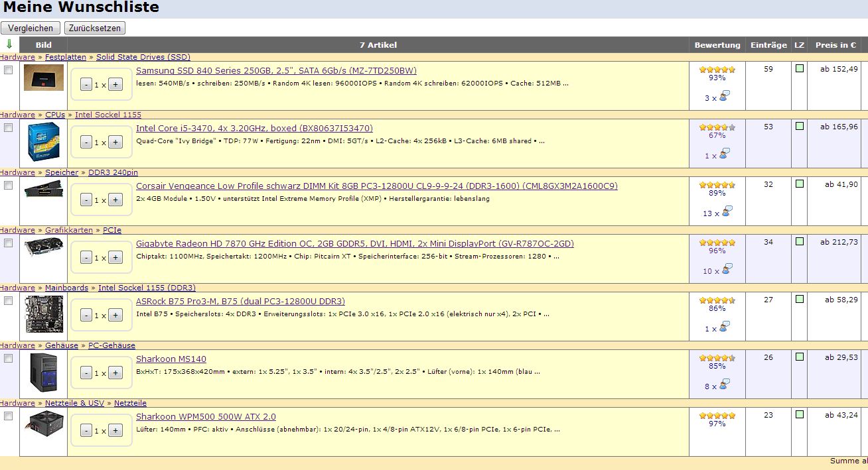The height and width of the screenshot is (470, 868).
Task: Click star rating of Intel Core i5-3470
Action: (x=717, y=127)
